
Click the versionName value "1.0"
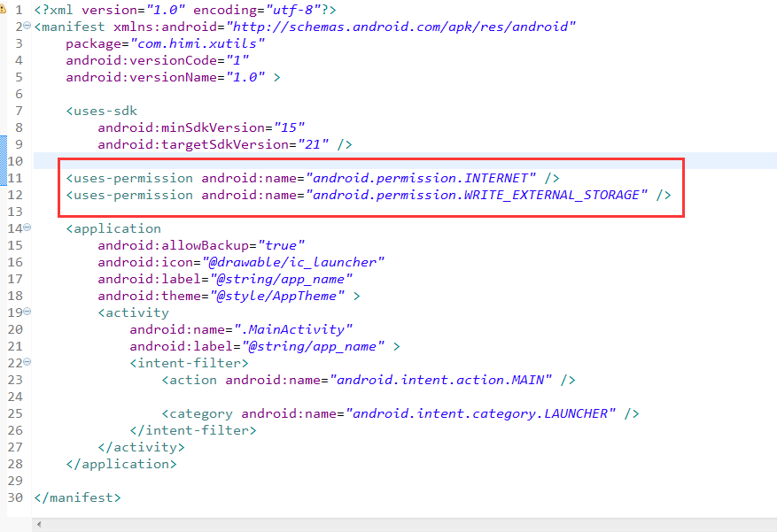point(245,77)
